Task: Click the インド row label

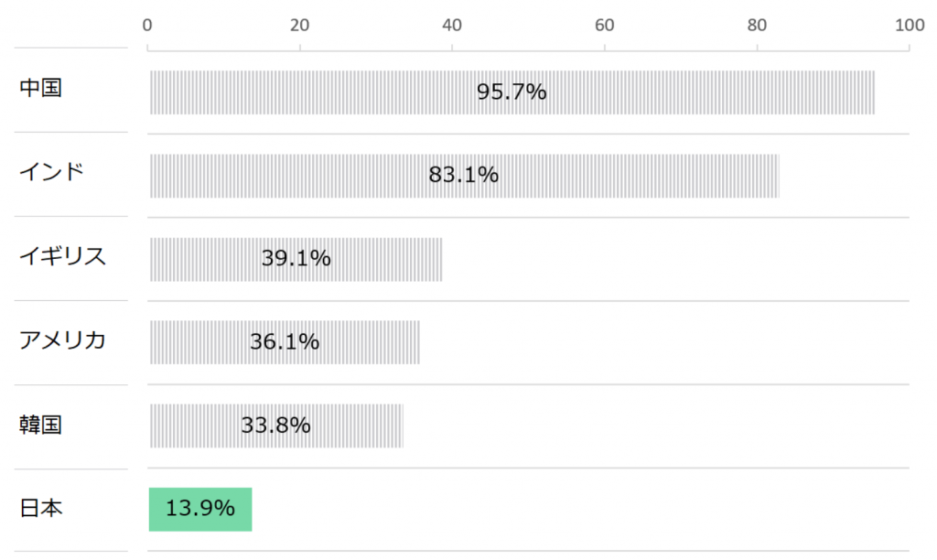Action: 52,172
